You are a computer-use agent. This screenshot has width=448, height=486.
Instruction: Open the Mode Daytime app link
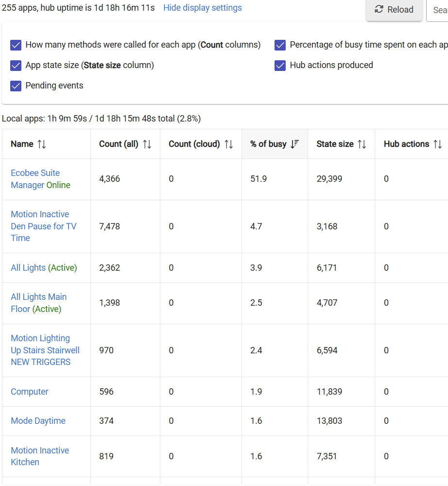(x=38, y=421)
